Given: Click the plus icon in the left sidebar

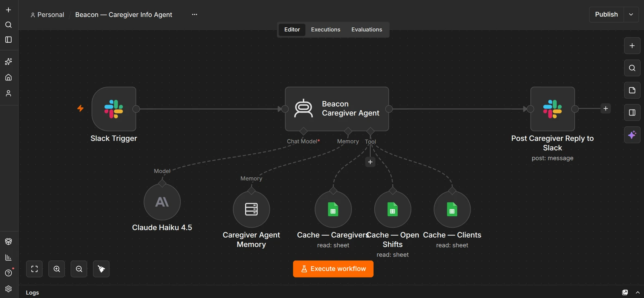Looking at the screenshot, I should (8, 10).
